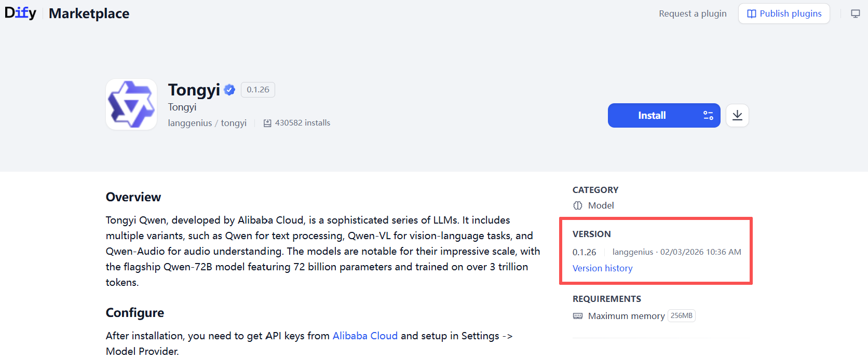
Task: Click the monitor theme icon top right
Action: (x=856, y=13)
